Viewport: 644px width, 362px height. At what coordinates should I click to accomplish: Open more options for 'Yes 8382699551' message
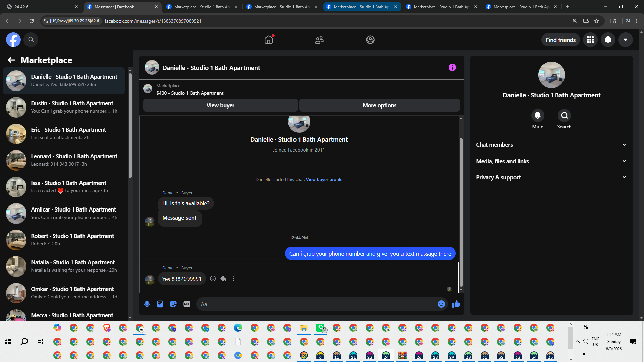tap(233, 279)
